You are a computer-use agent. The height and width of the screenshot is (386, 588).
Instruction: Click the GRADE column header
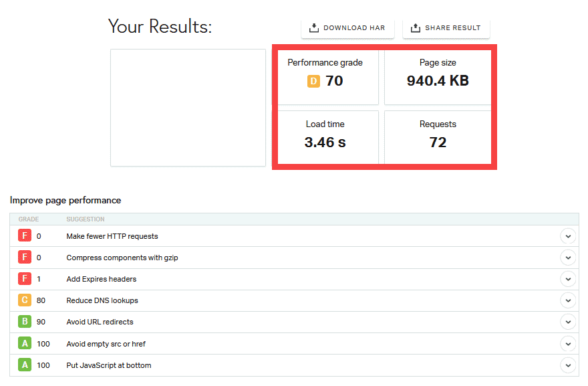(x=29, y=219)
